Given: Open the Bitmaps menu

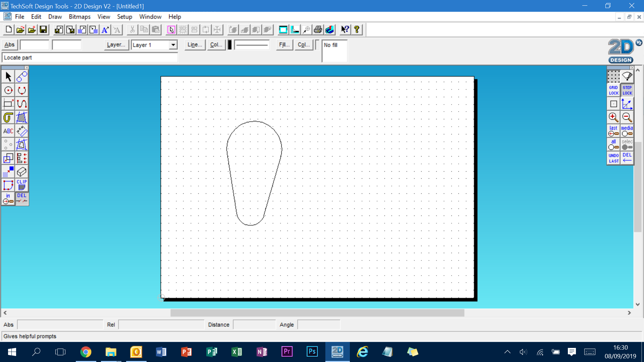Looking at the screenshot, I should click(x=79, y=16).
